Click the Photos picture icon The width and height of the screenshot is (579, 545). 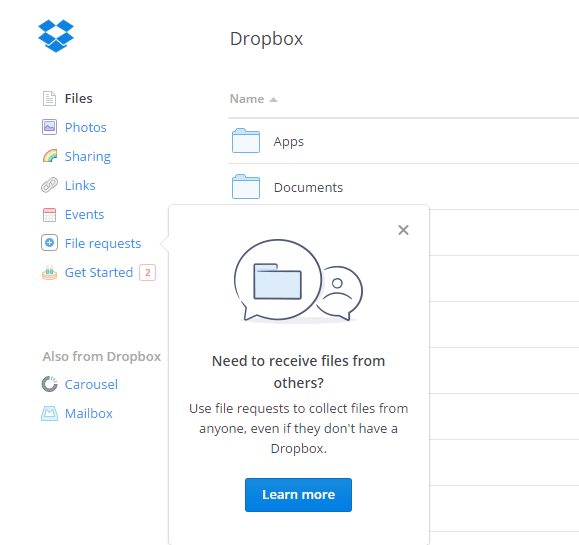(x=49, y=127)
